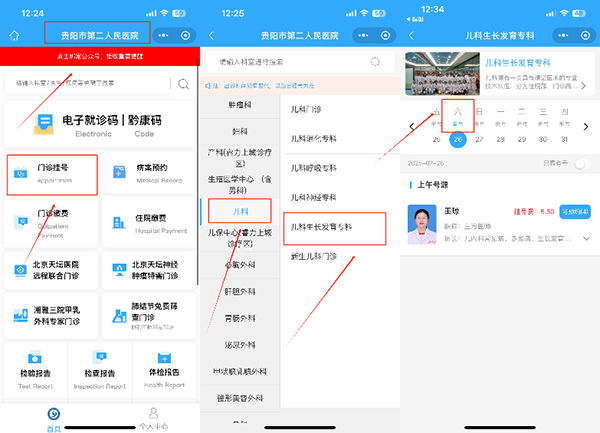Tap the home icon on first screen

14,36
